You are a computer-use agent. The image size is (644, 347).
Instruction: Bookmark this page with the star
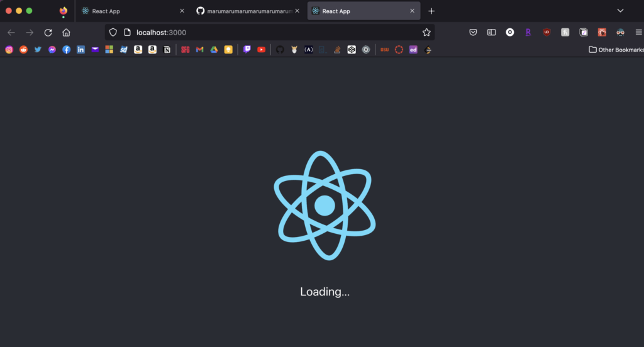(426, 33)
